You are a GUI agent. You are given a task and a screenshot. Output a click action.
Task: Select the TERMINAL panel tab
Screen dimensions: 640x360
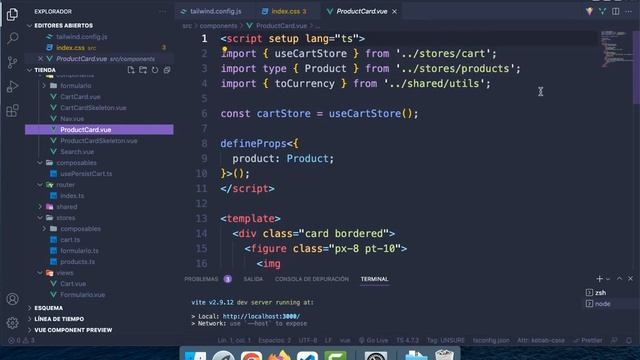(x=374, y=279)
